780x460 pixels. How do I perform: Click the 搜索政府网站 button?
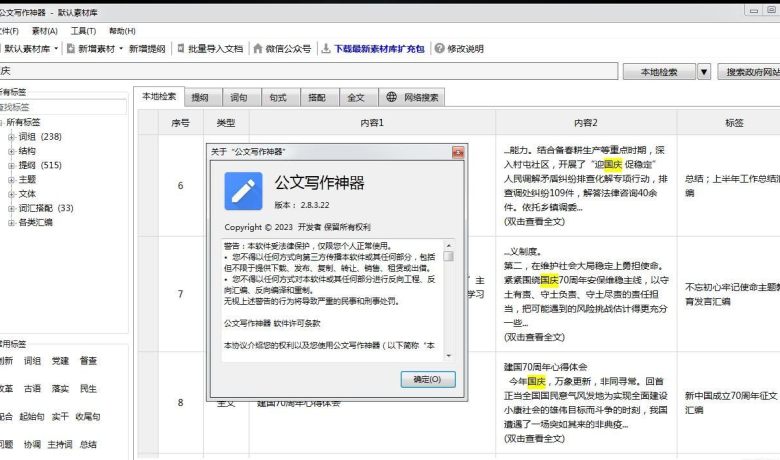749,72
